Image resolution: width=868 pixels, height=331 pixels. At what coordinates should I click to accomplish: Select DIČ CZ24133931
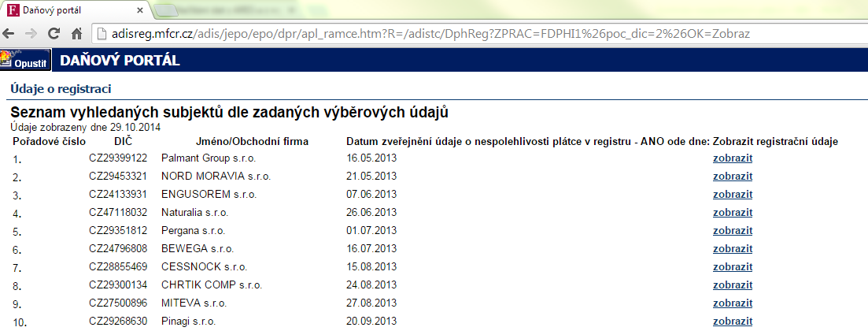click(x=118, y=195)
